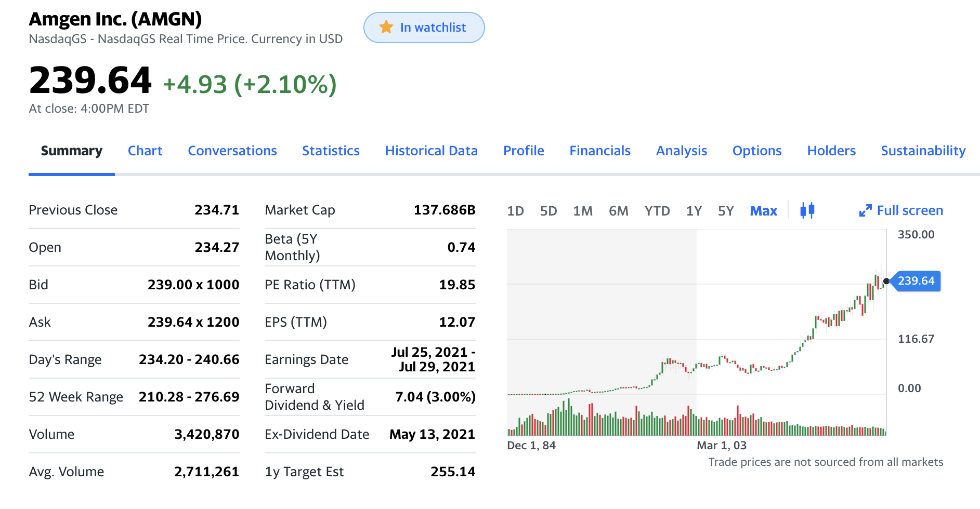980x509 pixels.
Task: Select the 5D chart range
Action: (x=548, y=211)
